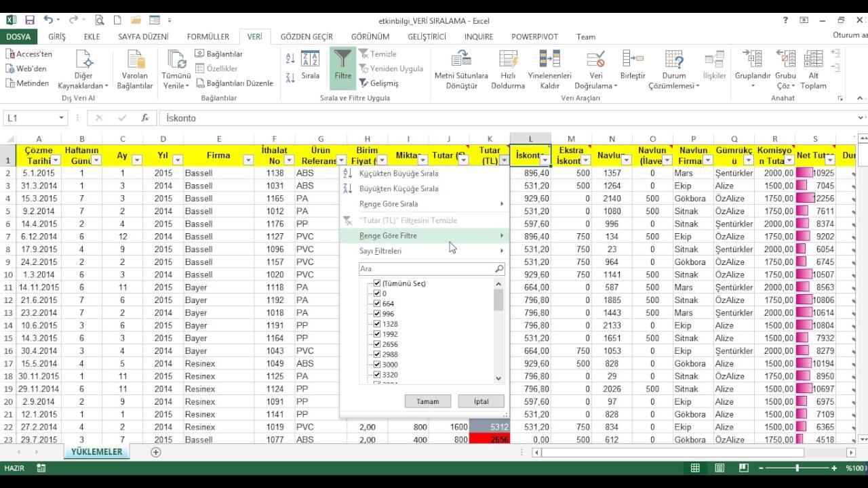Open Çözme Tarihi filter dropdown
Viewport: 868px width, 488px height.
coord(56,161)
